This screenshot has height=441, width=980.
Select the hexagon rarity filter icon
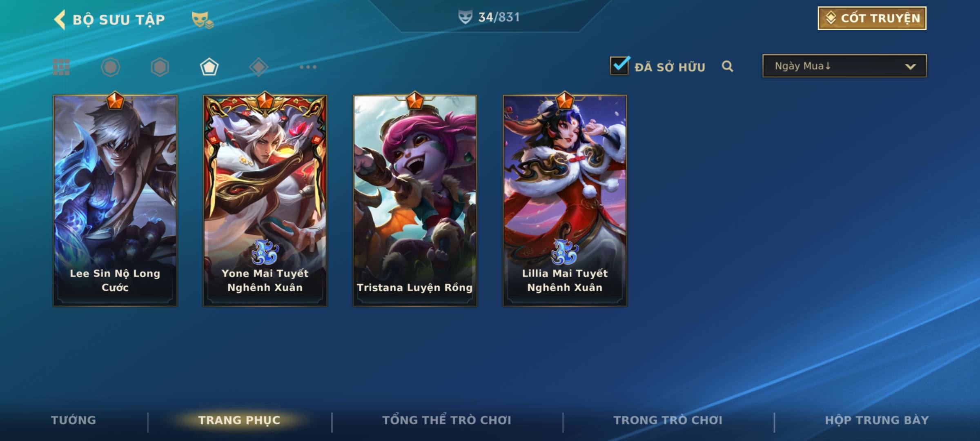(x=160, y=67)
